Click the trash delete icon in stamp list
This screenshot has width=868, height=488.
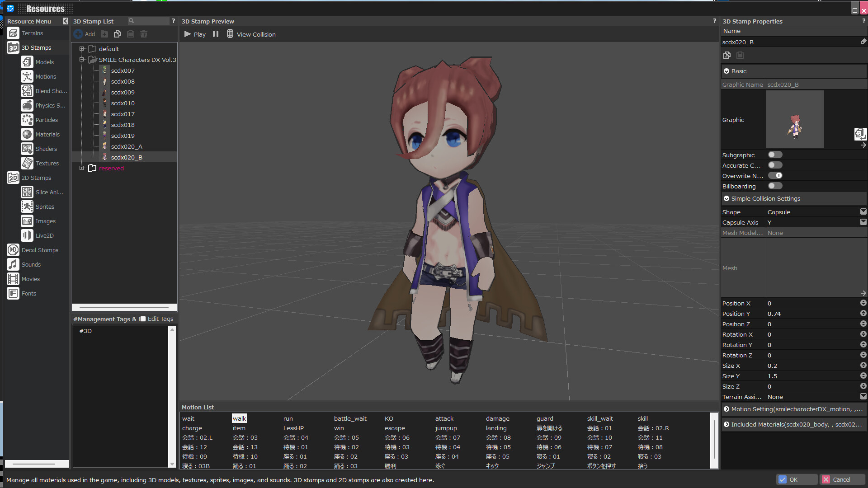[144, 34]
